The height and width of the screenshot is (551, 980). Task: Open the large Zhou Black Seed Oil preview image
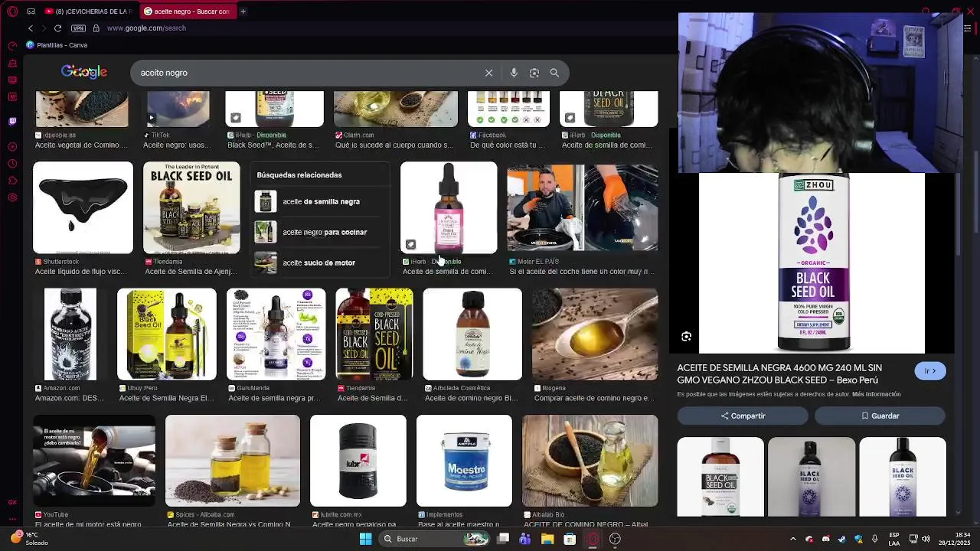coord(812,263)
